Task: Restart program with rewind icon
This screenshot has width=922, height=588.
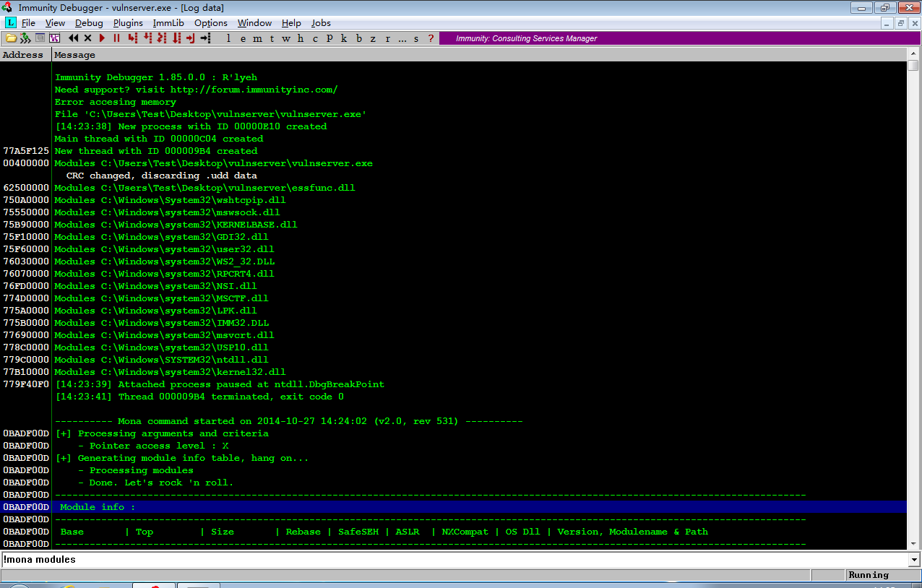Action: click(74, 38)
